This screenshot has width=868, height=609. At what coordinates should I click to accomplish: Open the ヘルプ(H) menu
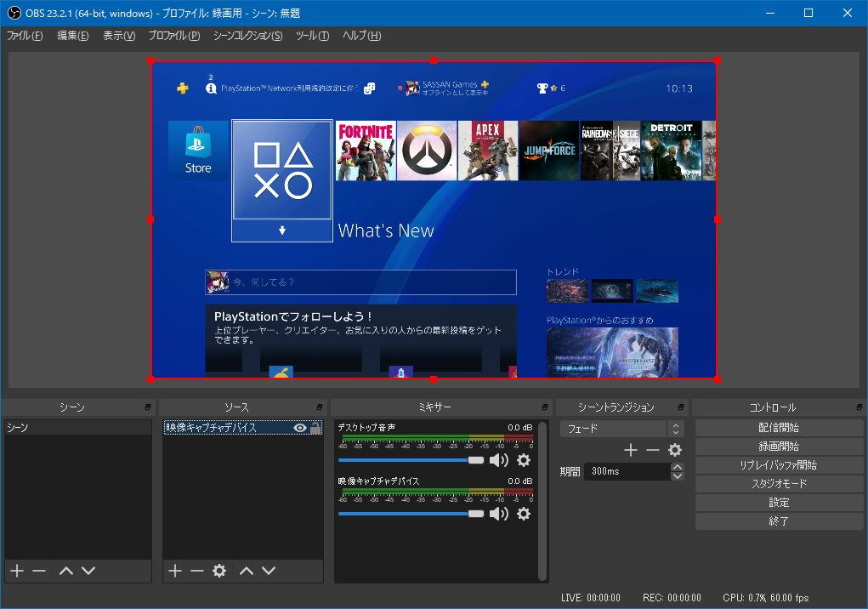point(361,36)
